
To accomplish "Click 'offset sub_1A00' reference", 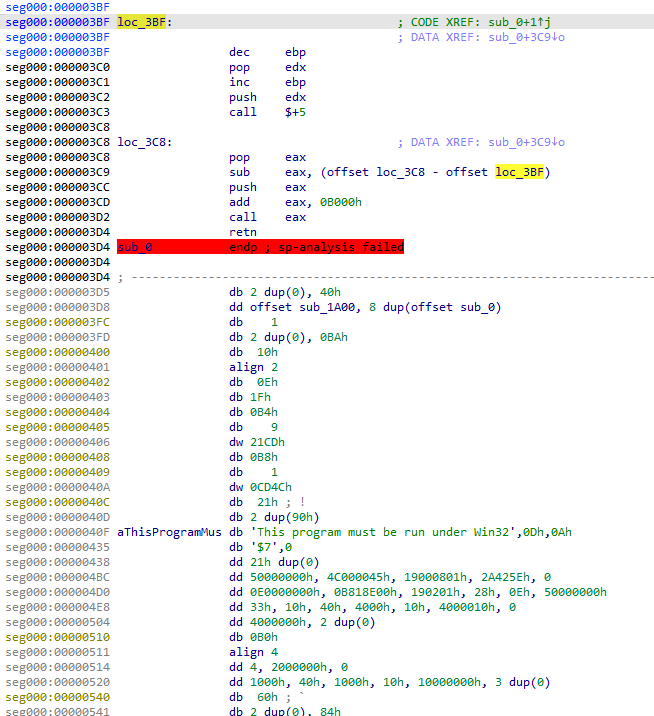I will click(x=302, y=307).
